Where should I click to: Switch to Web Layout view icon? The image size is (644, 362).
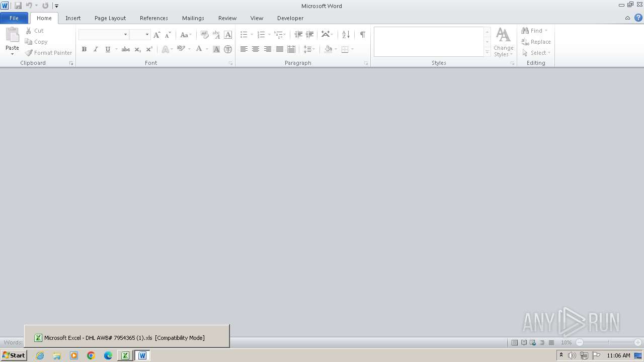click(533, 342)
